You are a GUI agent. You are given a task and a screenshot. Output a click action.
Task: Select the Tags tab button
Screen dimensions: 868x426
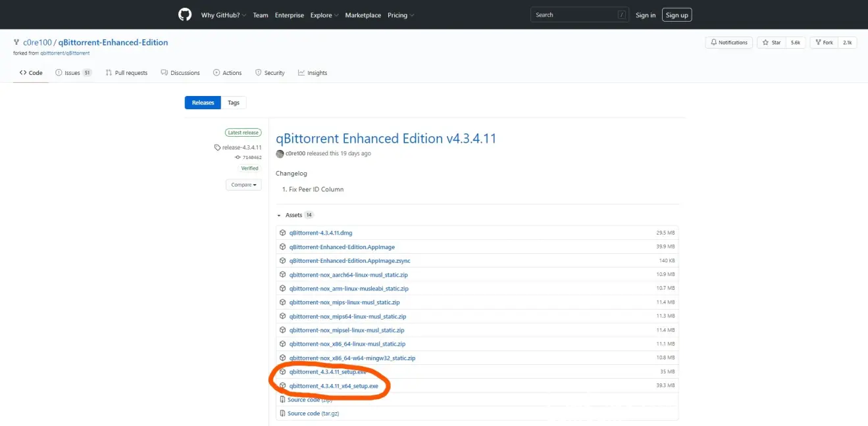(234, 103)
